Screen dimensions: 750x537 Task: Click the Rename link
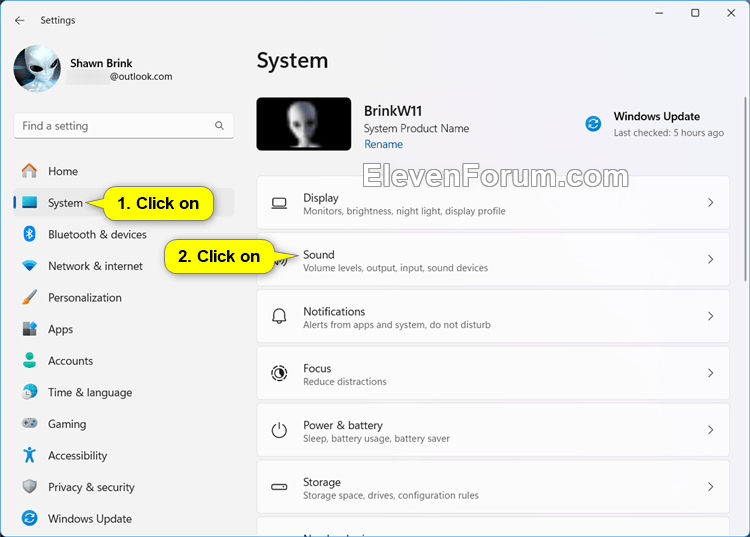click(383, 144)
